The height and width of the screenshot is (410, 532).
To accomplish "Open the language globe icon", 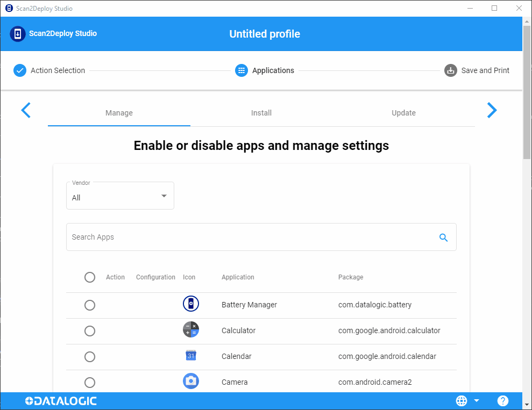I will coord(462,401).
